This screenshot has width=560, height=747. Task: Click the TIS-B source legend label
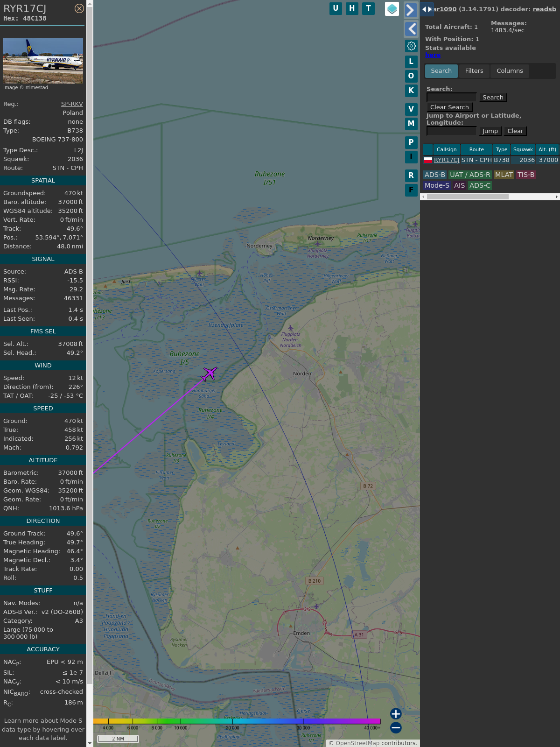tap(526, 175)
